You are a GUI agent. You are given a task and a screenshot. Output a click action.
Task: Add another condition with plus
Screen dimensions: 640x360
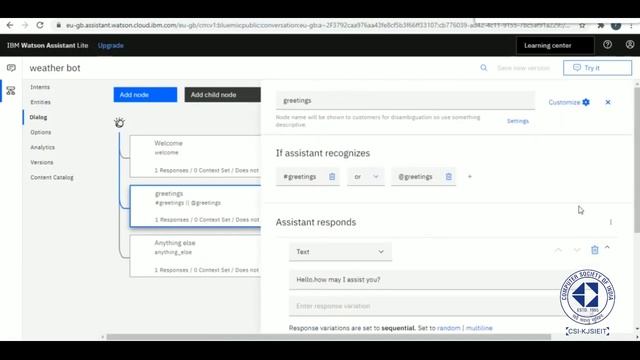[470, 176]
